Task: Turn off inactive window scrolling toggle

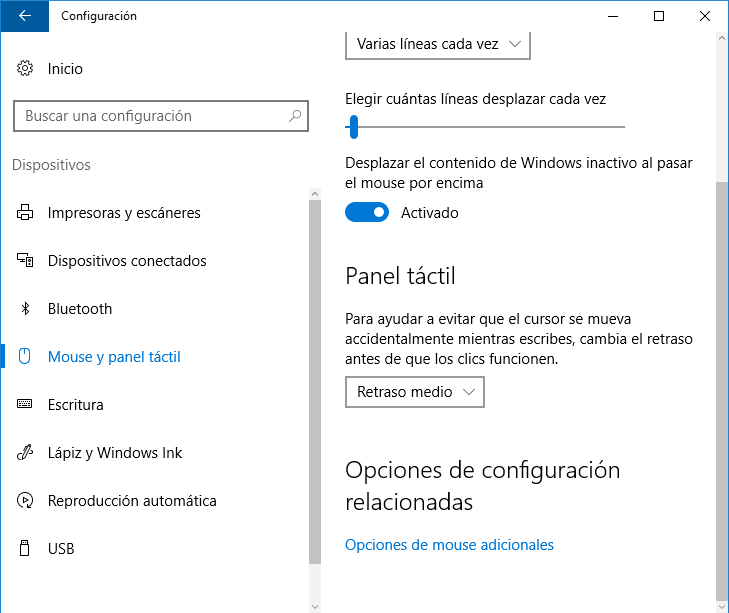Action: [367, 213]
